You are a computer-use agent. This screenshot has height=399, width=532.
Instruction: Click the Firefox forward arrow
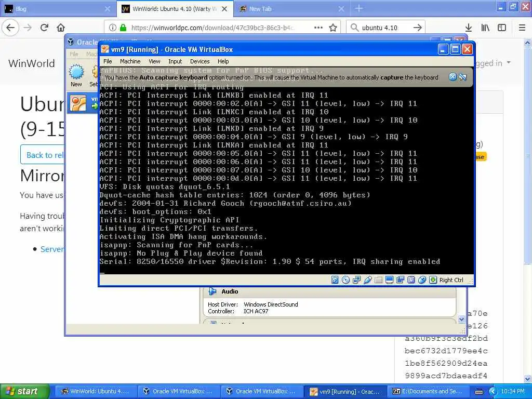click(x=28, y=28)
